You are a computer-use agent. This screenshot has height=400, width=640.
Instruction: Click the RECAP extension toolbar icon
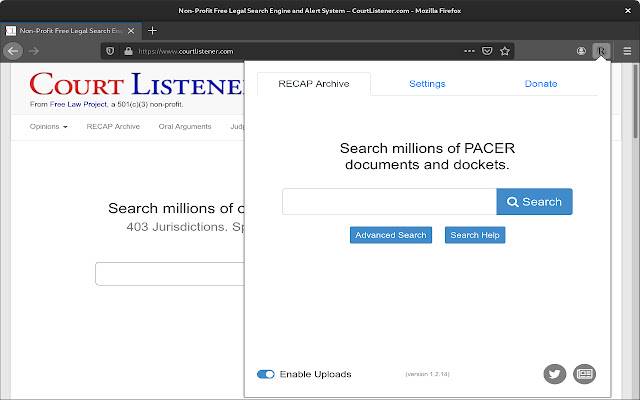pos(600,50)
